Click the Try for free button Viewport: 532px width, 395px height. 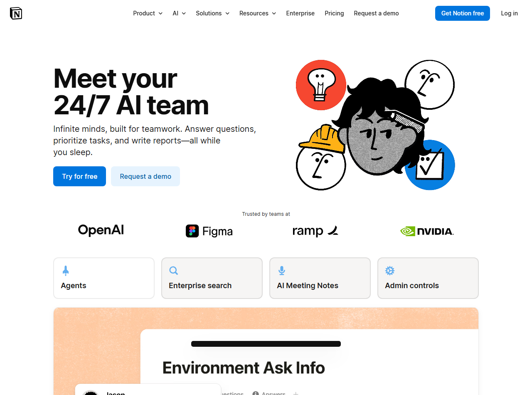tap(79, 176)
